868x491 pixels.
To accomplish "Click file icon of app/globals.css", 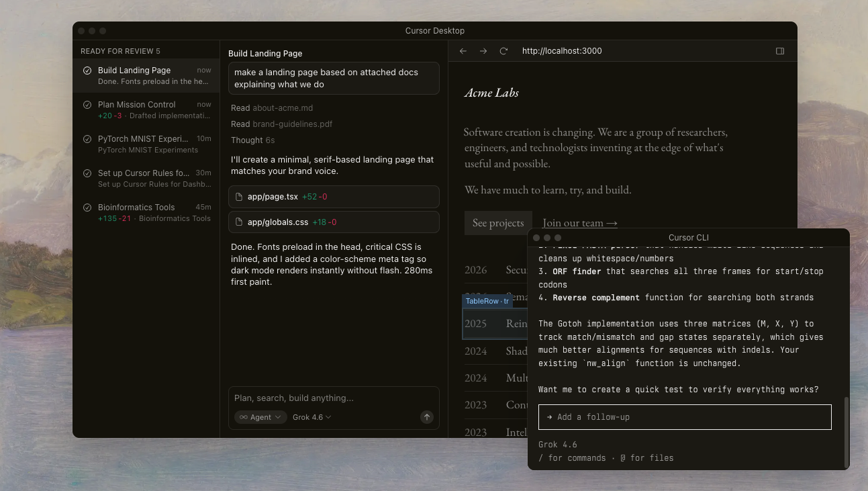I will (239, 222).
